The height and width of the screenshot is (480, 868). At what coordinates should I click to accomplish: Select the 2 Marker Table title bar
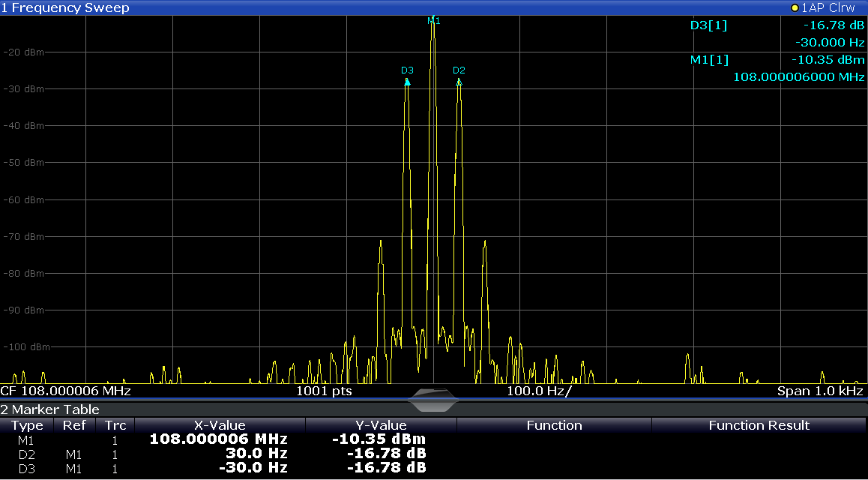(50, 409)
